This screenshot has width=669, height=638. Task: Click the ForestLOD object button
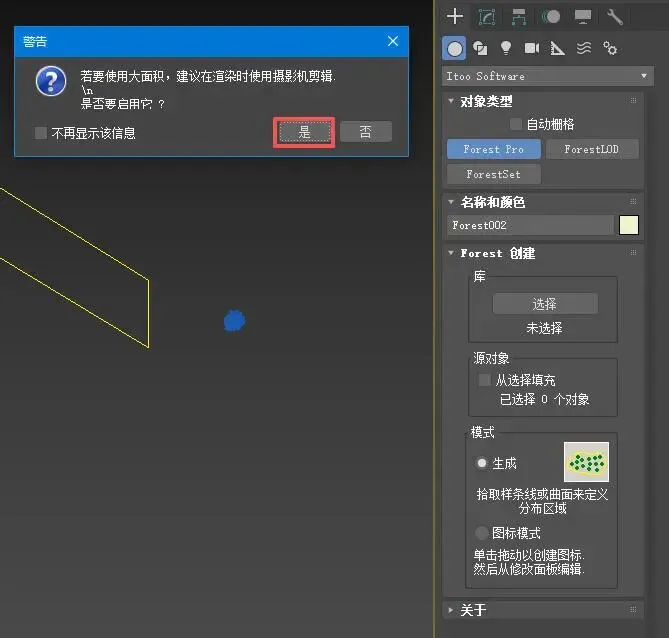(592, 149)
